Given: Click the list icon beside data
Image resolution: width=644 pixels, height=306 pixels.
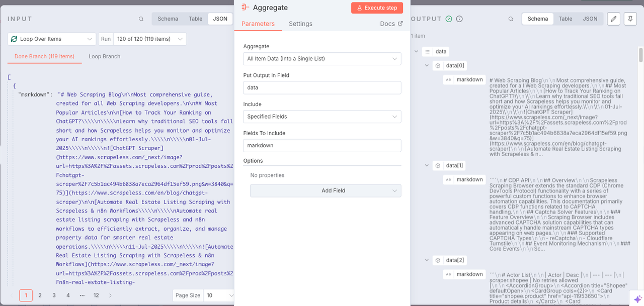Looking at the screenshot, I should coord(427,51).
